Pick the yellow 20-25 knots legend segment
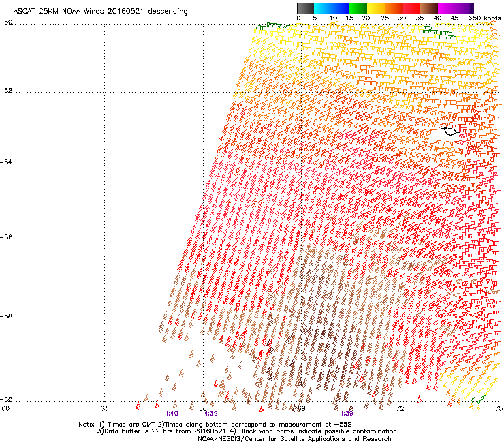The image size is (504, 443). point(376,8)
